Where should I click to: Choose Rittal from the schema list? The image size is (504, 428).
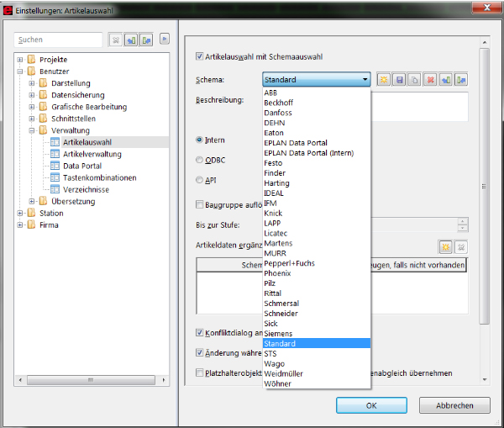pyautogui.click(x=317, y=293)
